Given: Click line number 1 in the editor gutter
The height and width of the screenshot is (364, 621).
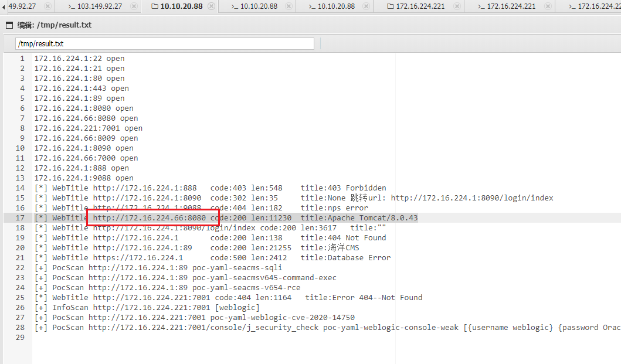Looking at the screenshot, I should point(22,59).
